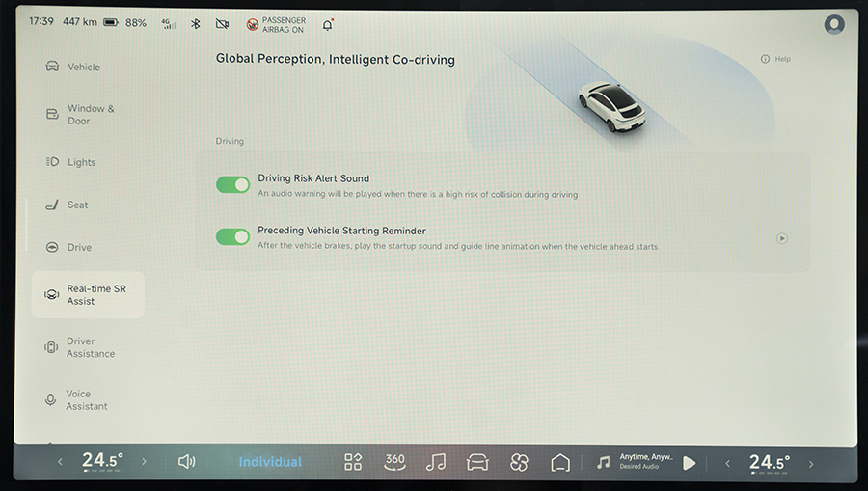Open the Driver Assistance settings tab
The width and height of the screenshot is (868, 491).
88,347
